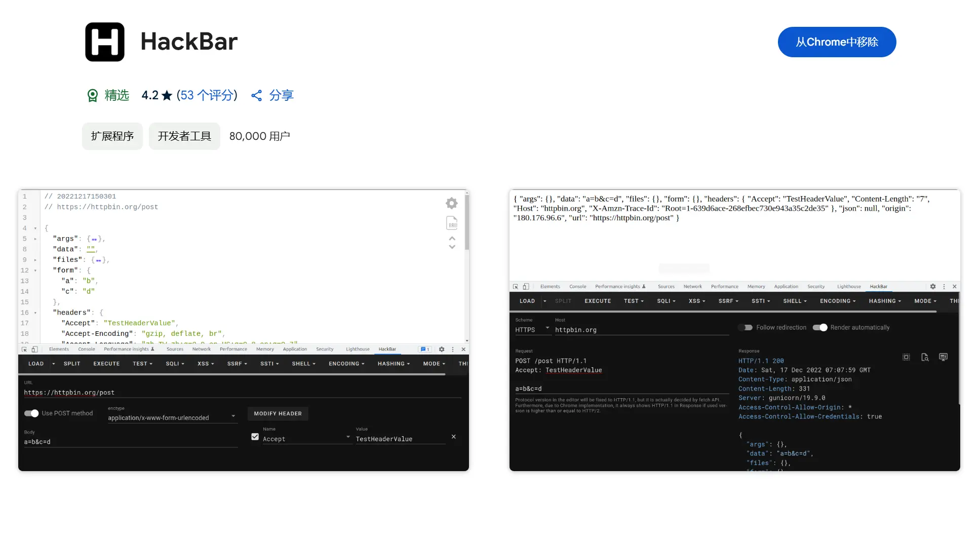Click the share icon beside 分享

[257, 95]
